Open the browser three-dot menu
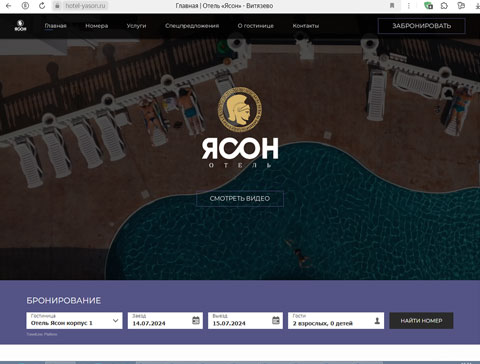480x364 pixels. point(409,6)
